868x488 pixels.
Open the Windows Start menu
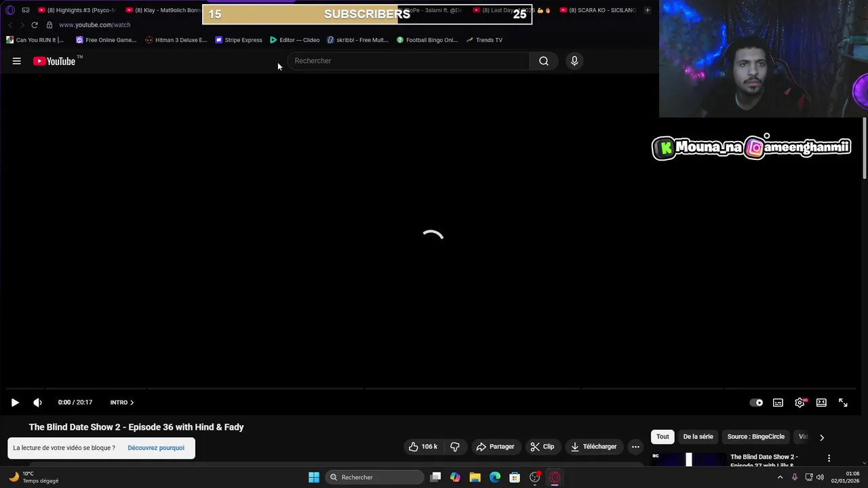[314, 477]
